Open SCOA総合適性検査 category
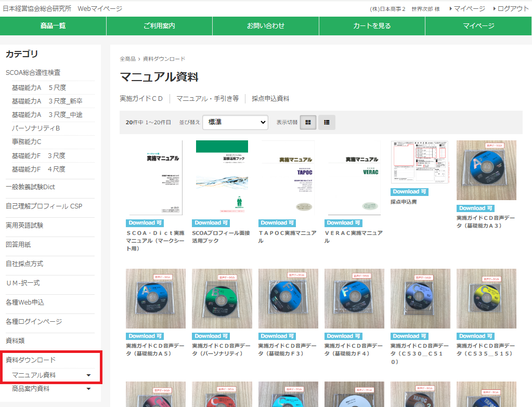This screenshot has width=532, height=407. pos(33,73)
